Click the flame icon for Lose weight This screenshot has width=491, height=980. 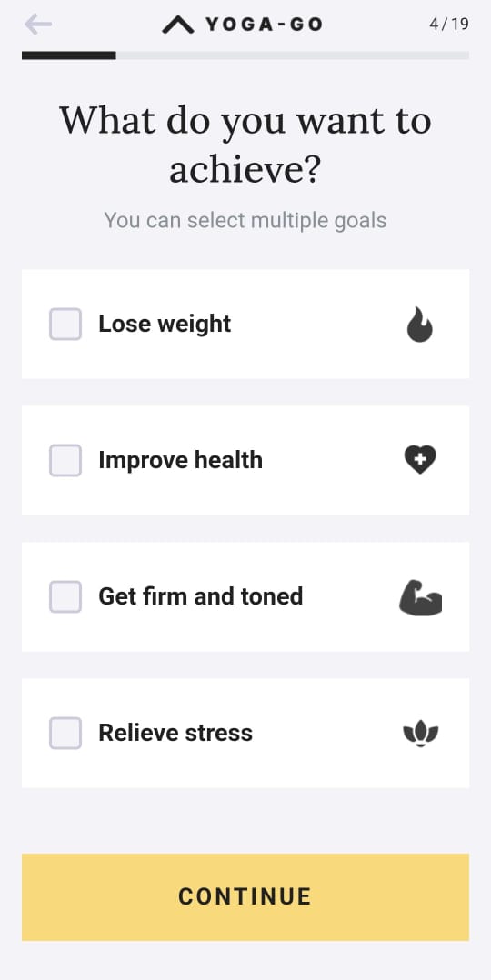(420, 325)
